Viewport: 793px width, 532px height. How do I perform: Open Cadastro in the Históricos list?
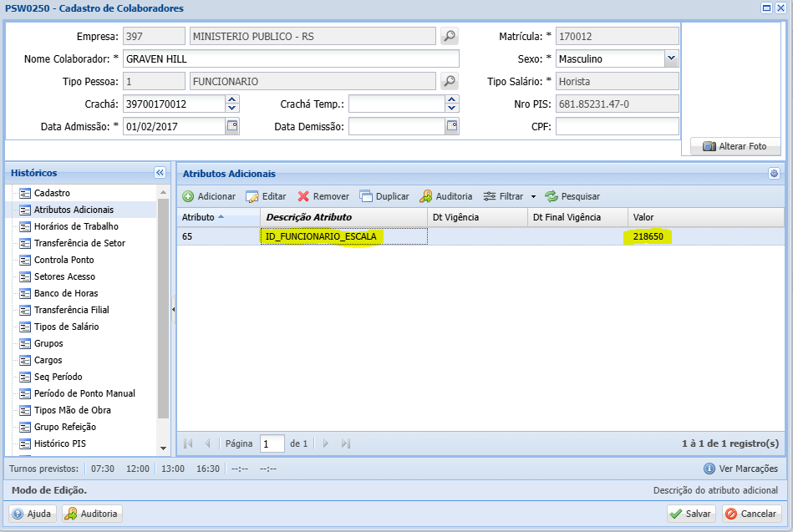[52, 193]
